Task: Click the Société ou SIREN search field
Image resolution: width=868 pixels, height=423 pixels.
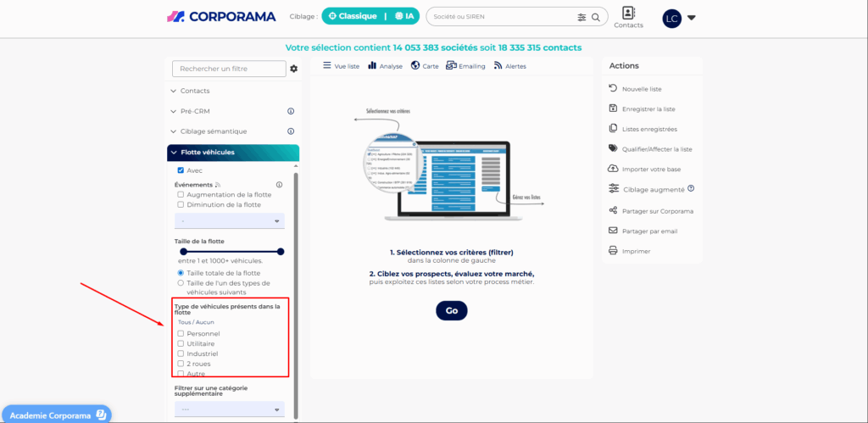Action: point(500,17)
